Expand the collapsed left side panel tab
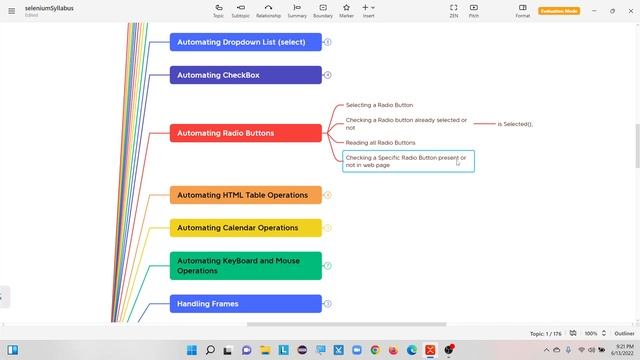The height and width of the screenshot is (360, 640). click(x=4, y=297)
